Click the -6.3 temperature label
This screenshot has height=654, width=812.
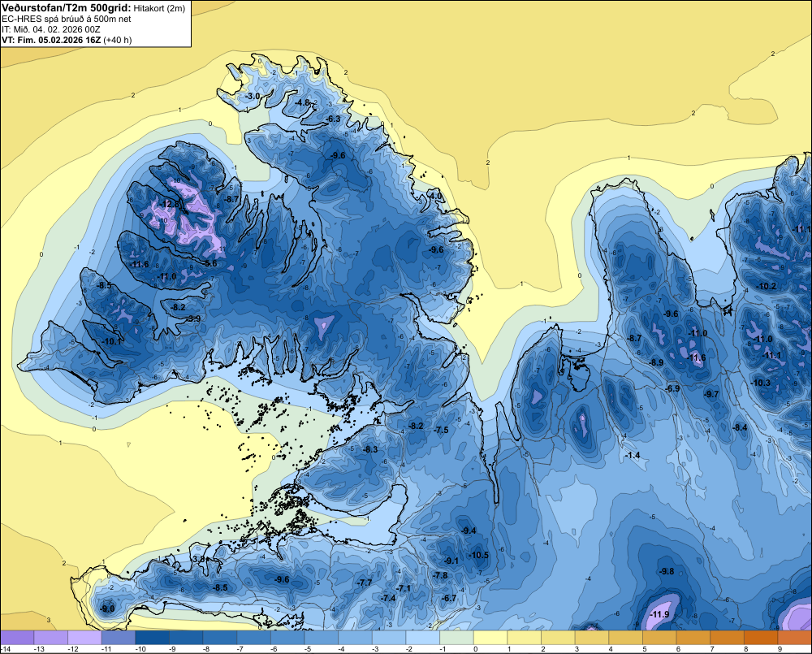pos(333,119)
